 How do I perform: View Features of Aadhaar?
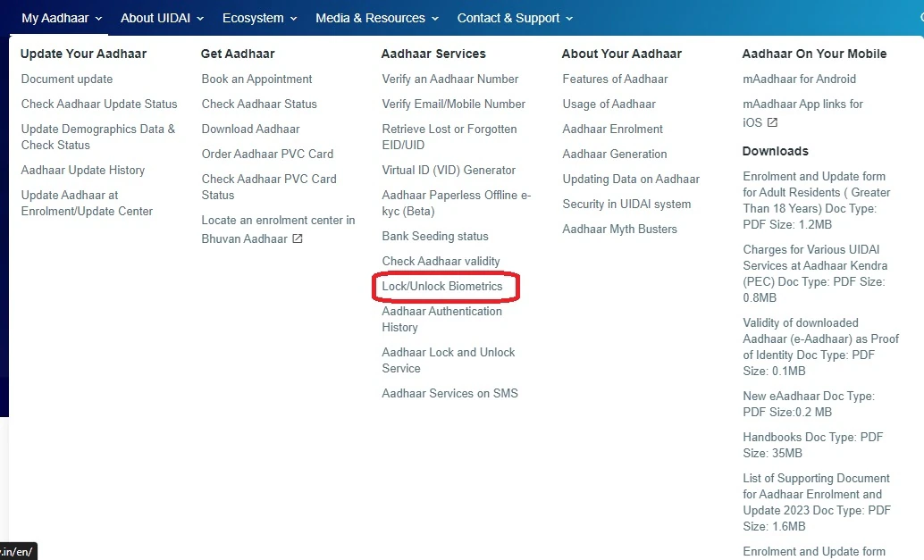pyautogui.click(x=615, y=79)
